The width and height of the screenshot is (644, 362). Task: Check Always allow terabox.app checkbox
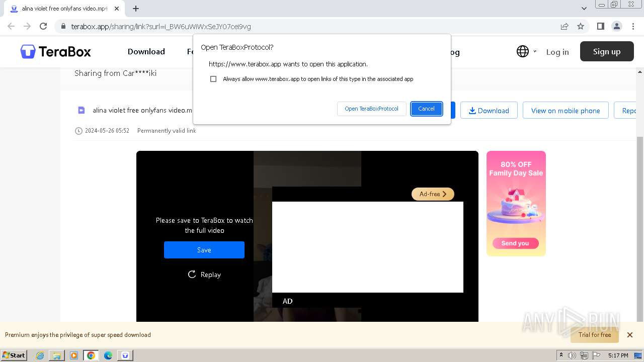213,79
